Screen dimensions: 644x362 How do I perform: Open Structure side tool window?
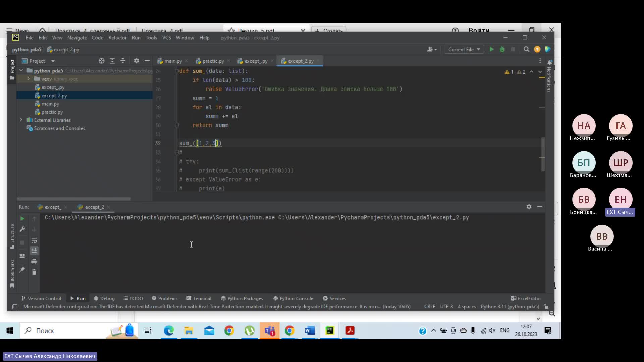pos(12,236)
